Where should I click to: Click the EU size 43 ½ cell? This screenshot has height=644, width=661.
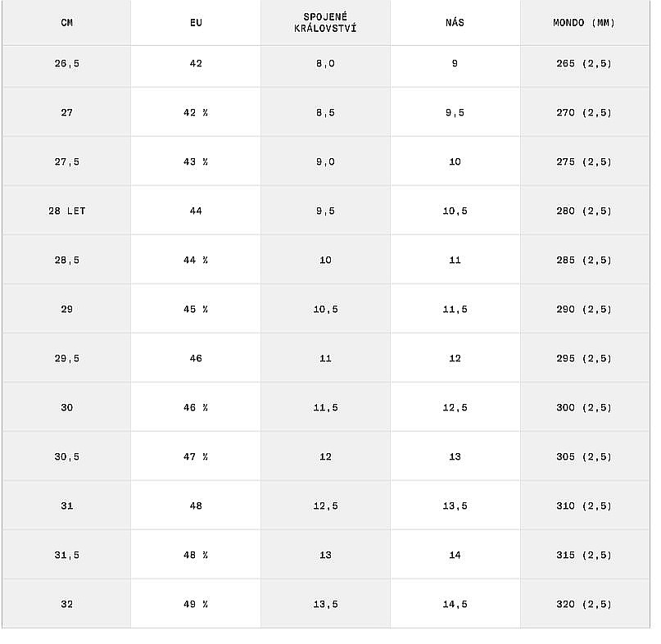[x=196, y=162]
